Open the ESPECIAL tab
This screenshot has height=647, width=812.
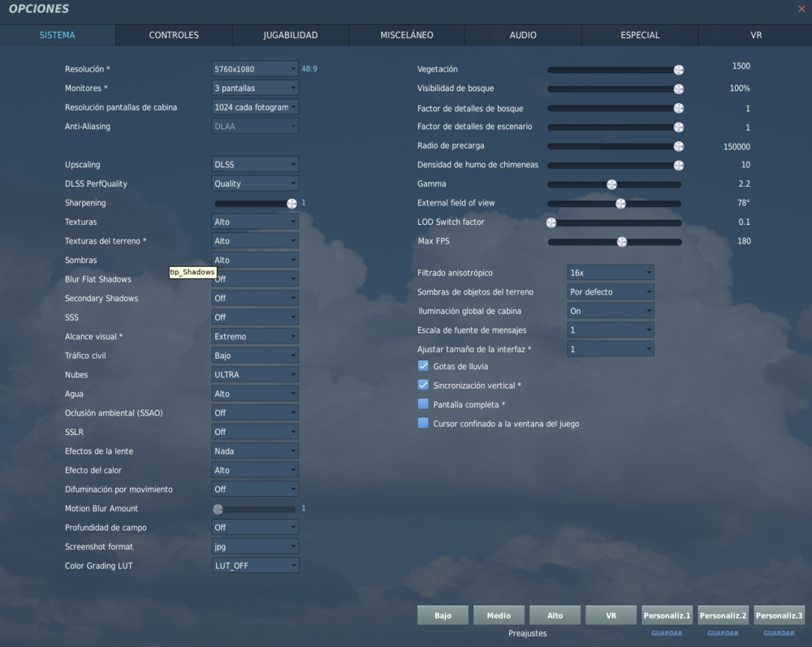tap(640, 35)
